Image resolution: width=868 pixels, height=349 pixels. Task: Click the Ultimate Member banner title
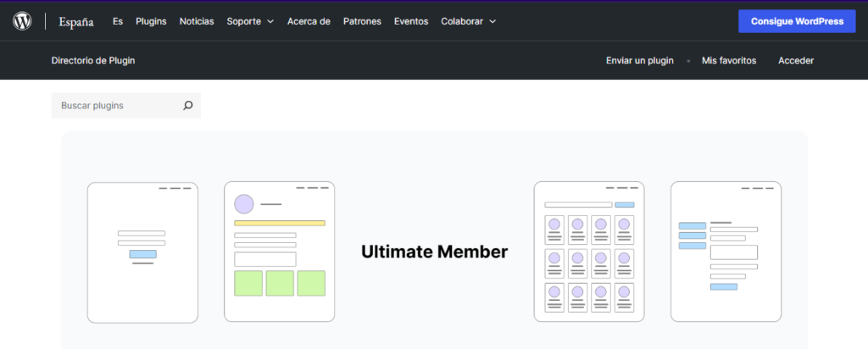435,252
